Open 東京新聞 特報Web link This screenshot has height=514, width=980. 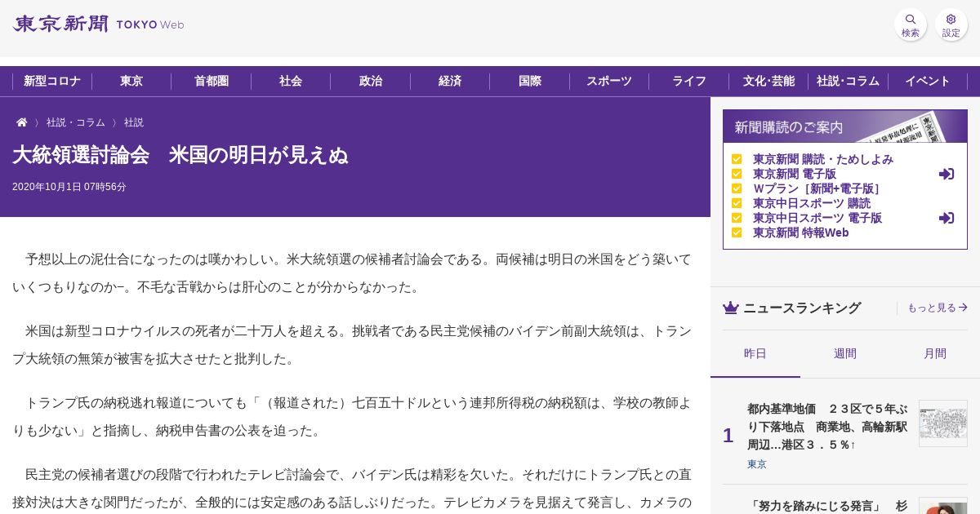point(801,233)
